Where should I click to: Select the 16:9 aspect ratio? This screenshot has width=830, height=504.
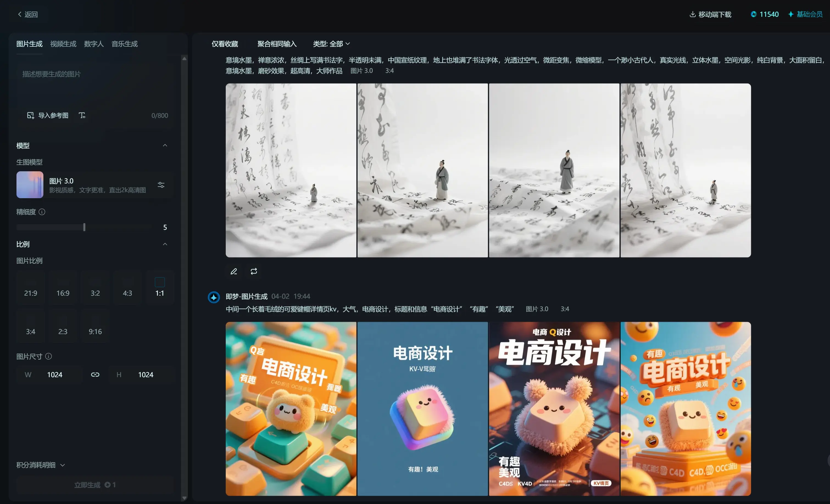click(x=63, y=288)
